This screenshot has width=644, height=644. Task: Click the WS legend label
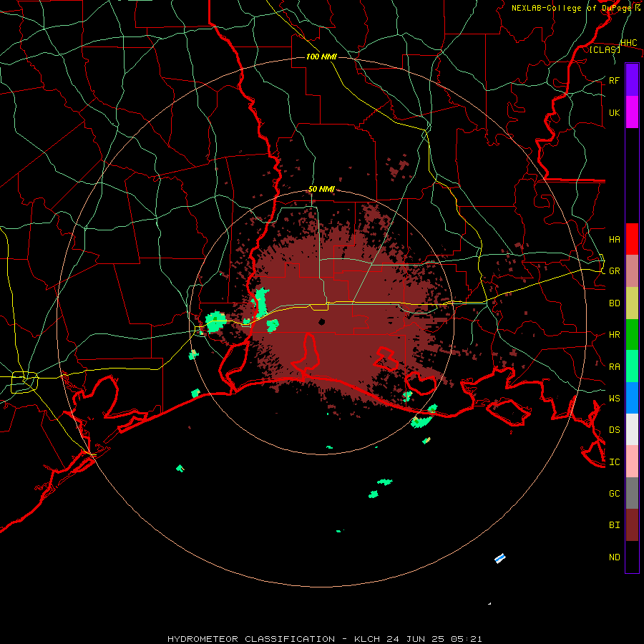coord(614,398)
